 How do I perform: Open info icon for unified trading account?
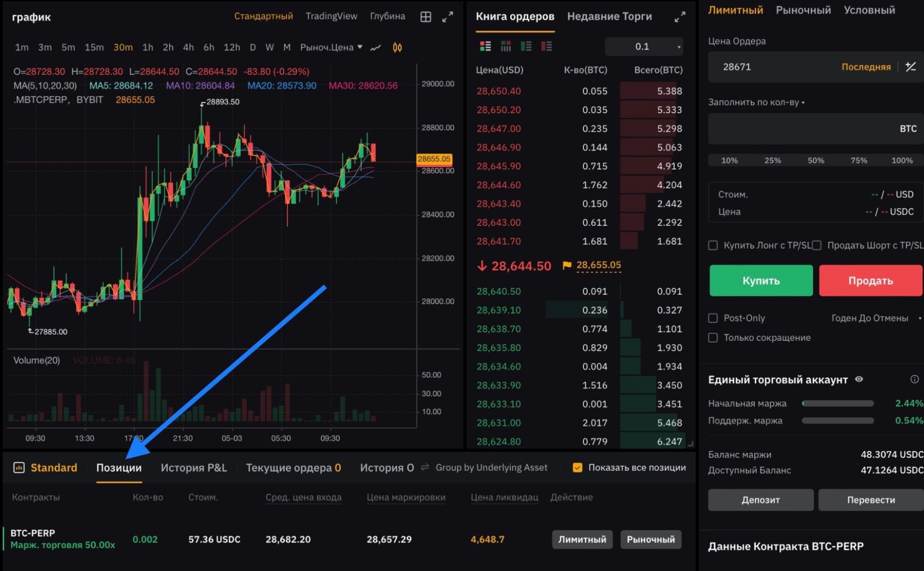click(914, 379)
